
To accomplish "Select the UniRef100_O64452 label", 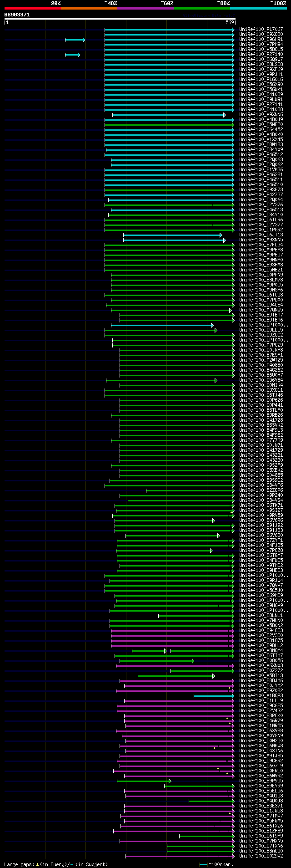I will [261, 129].
